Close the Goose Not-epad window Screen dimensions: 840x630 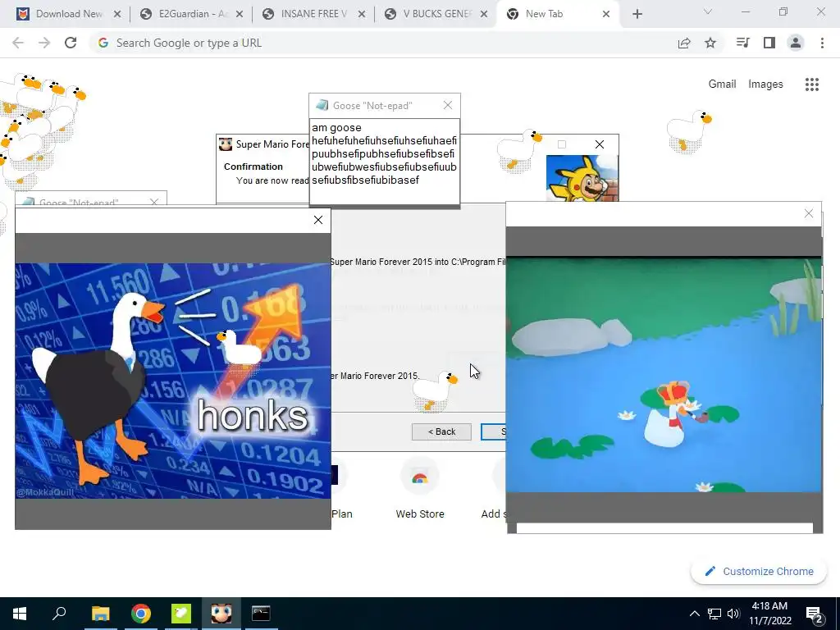[x=448, y=106]
